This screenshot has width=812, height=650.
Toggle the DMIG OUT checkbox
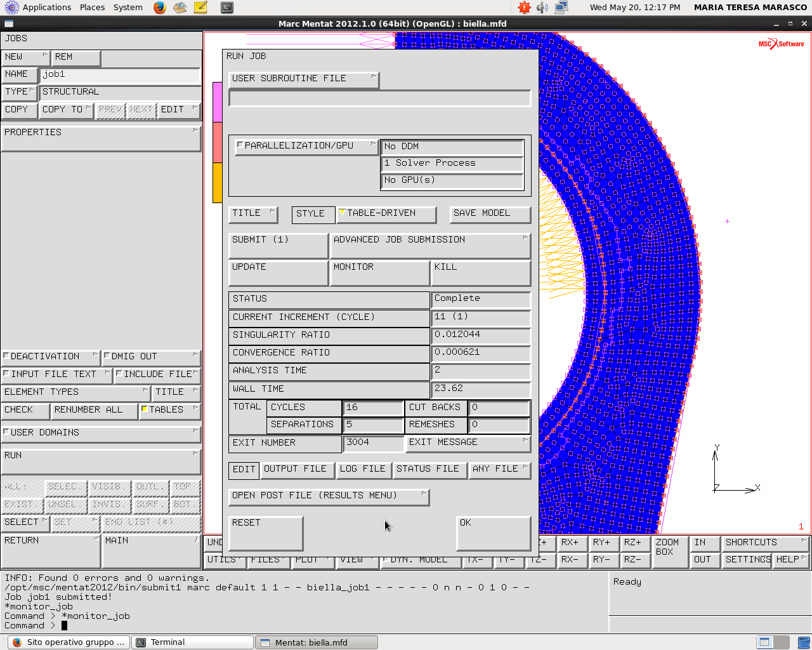(x=107, y=356)
